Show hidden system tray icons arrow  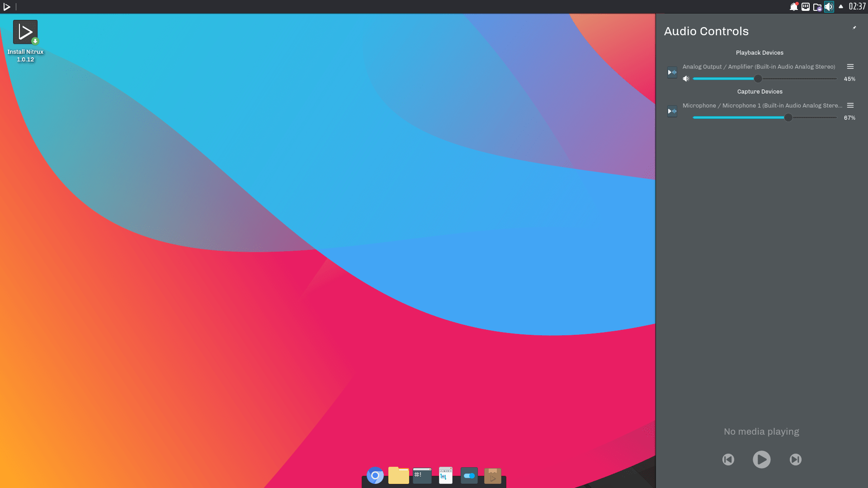click(841, 6)
